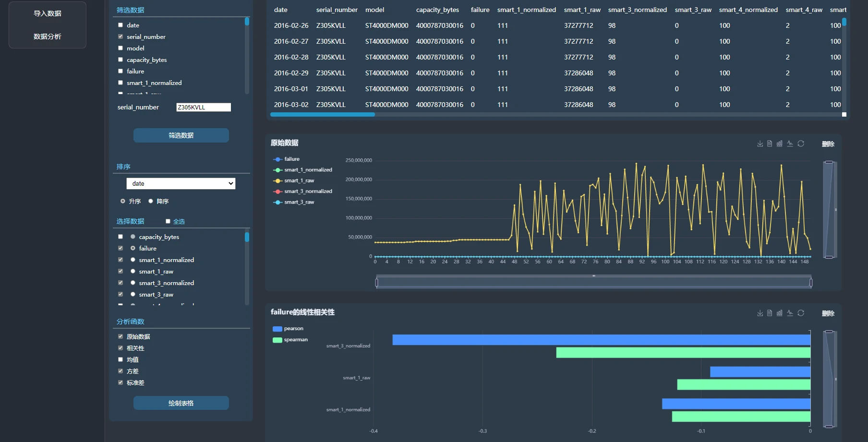The height and width of the screenshot is (442, 868).
Task: Focus the serial_number value input field
Action: click(204, 107)
